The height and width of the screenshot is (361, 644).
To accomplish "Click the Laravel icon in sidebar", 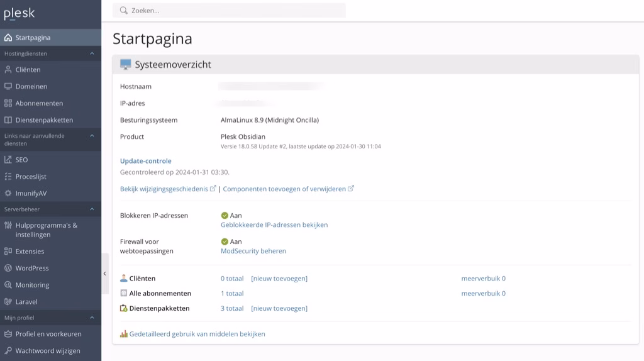I will (x=8, y=301).
